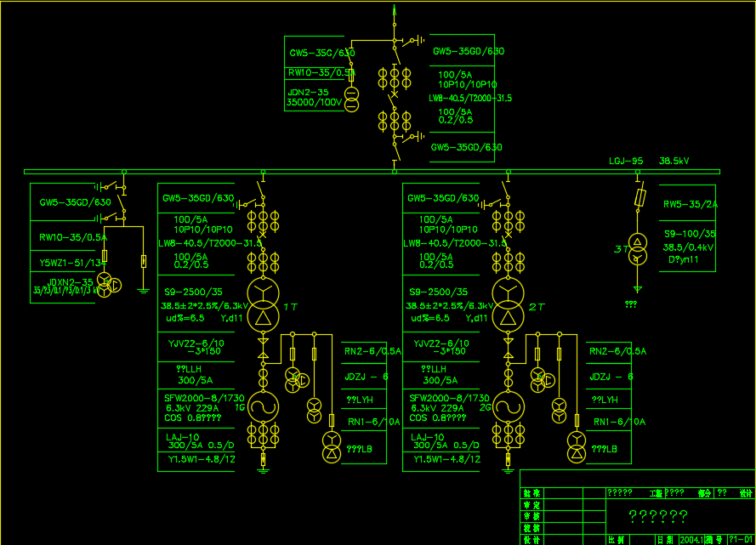Select the JDN2-35 voltage transformer symbol
This screenshot has height=545, width=756.
tap(351, 99)
